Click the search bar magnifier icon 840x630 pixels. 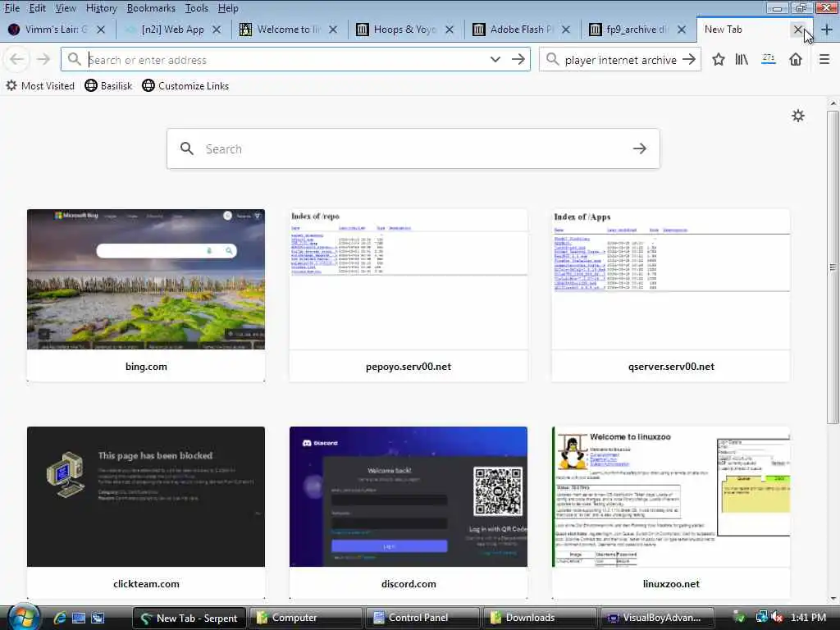point(552,59)
